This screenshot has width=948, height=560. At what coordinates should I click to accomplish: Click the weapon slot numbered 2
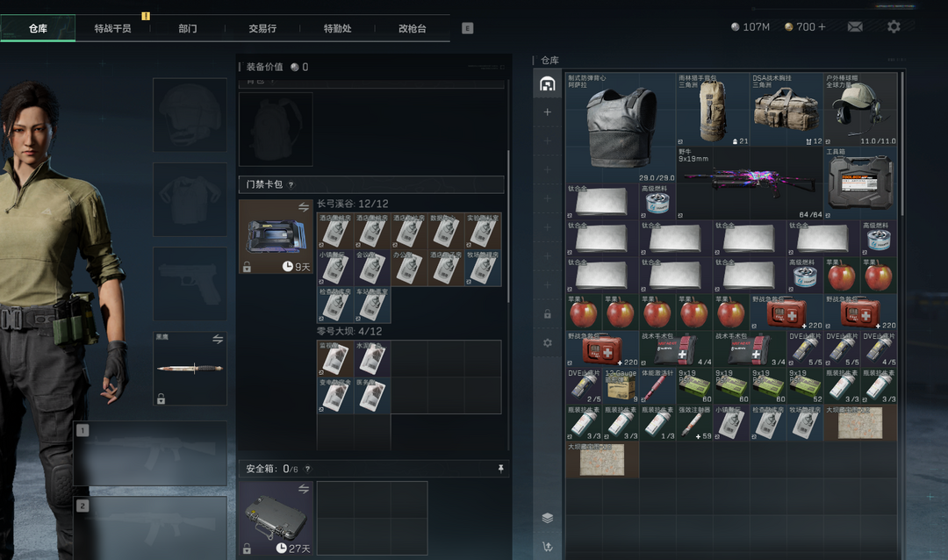(x=150, y=528)
